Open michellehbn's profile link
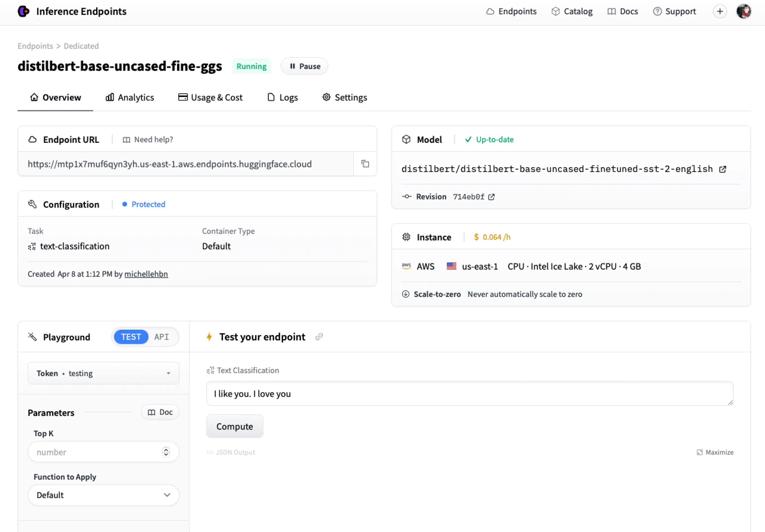Image resolution: width=765 pixels, height=532 pixels. click(146, 274)
